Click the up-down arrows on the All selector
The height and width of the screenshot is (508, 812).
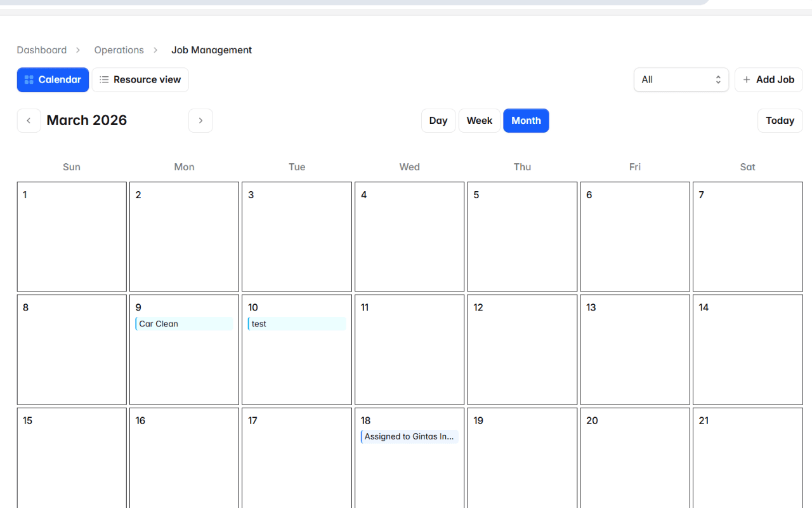pos(717,79)
